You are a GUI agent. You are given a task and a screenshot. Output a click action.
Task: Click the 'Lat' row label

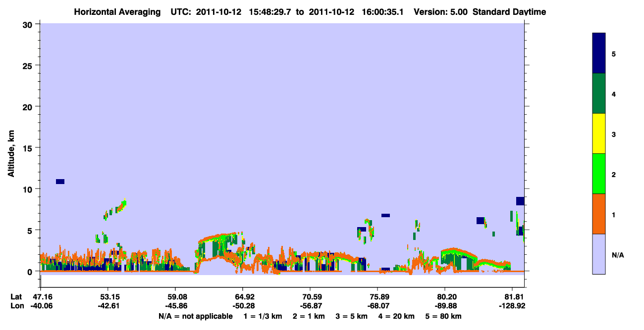(x=16, y=297)
